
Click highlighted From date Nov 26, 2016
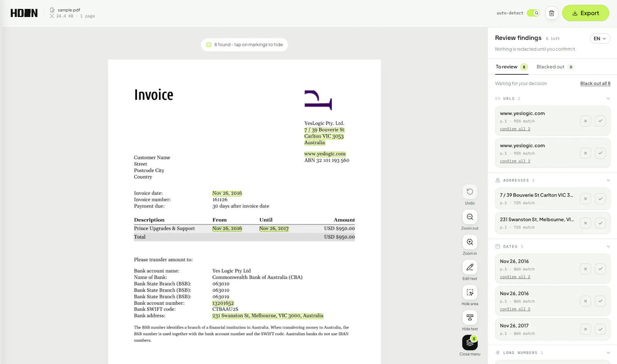(x=227, y=228)
